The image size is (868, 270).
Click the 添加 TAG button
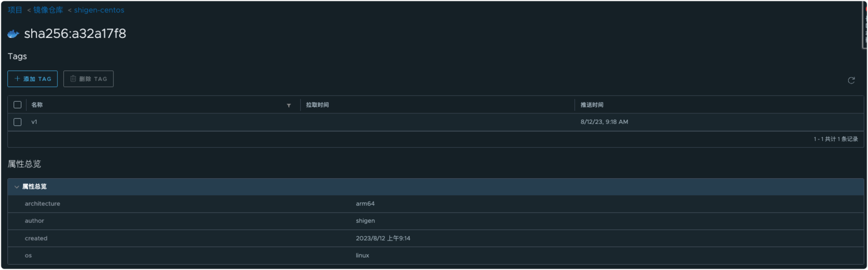coord(33,79)
